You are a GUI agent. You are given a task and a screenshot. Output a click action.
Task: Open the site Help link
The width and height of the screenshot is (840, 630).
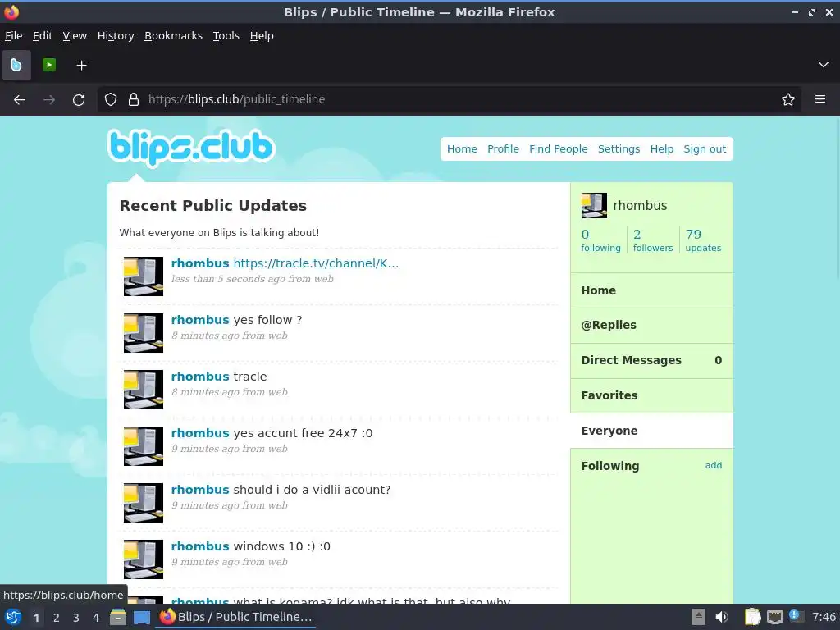662,149
